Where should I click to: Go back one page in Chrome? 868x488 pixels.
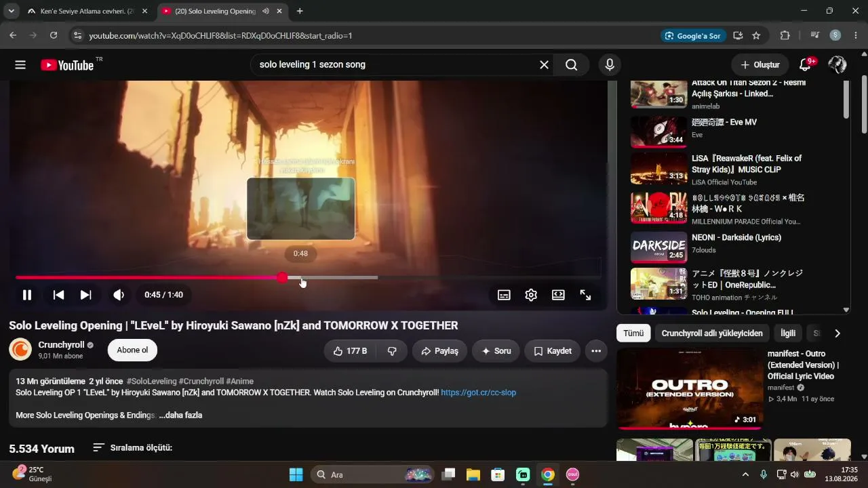(13, 35)
